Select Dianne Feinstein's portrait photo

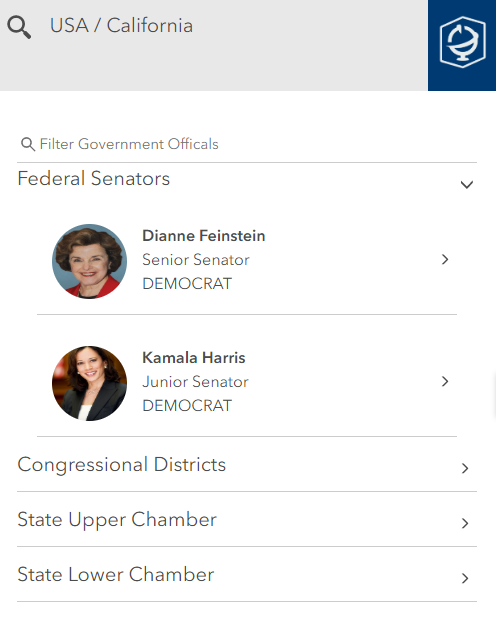[89, 261]
